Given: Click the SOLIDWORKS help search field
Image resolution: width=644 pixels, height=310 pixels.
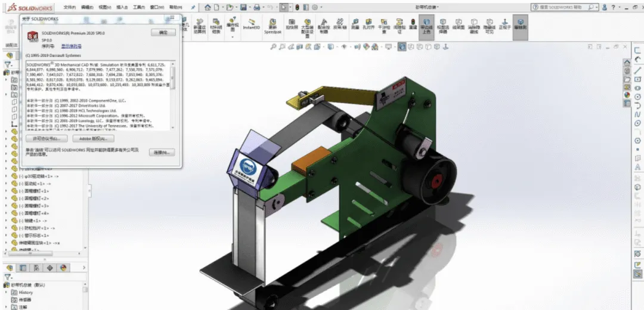Looking at the screenshot, I should pos(560,7).
